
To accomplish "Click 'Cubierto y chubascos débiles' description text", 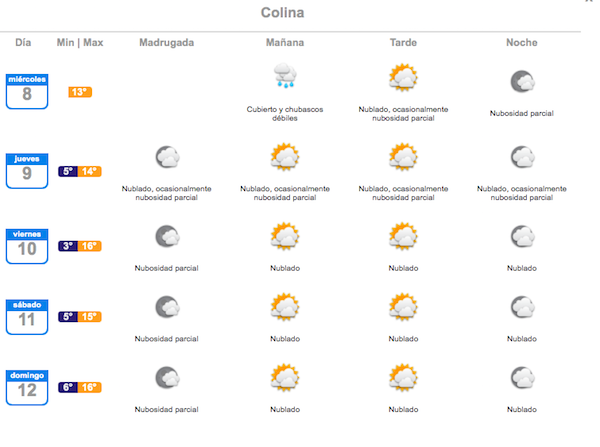I will coord(285,114).
